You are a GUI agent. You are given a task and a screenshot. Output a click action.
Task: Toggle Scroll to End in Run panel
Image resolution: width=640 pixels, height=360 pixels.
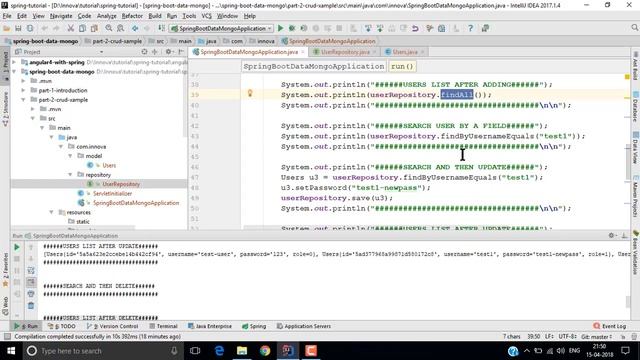pos(31,282)
